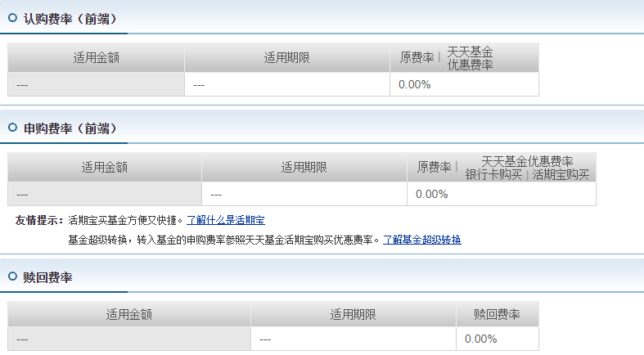Select the 赎回费率 section heading
644x355 pixels.
(47, 277)
